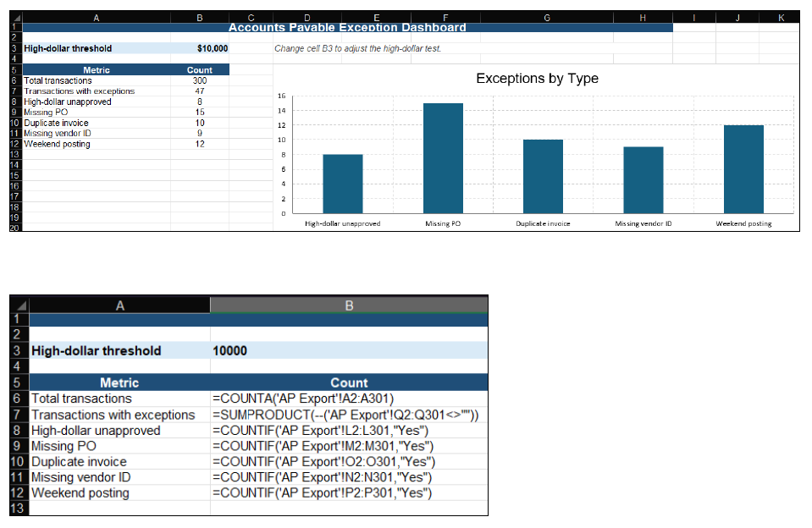The width and height of the screenshot is (812, 528).
Task: Click the Count header in formula sheet
Action: coord(349,382)
